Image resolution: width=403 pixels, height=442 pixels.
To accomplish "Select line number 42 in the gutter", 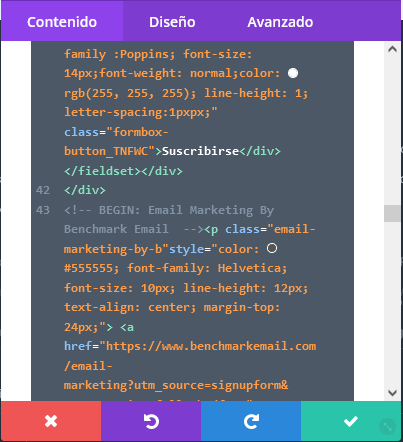I will [43, 190].
